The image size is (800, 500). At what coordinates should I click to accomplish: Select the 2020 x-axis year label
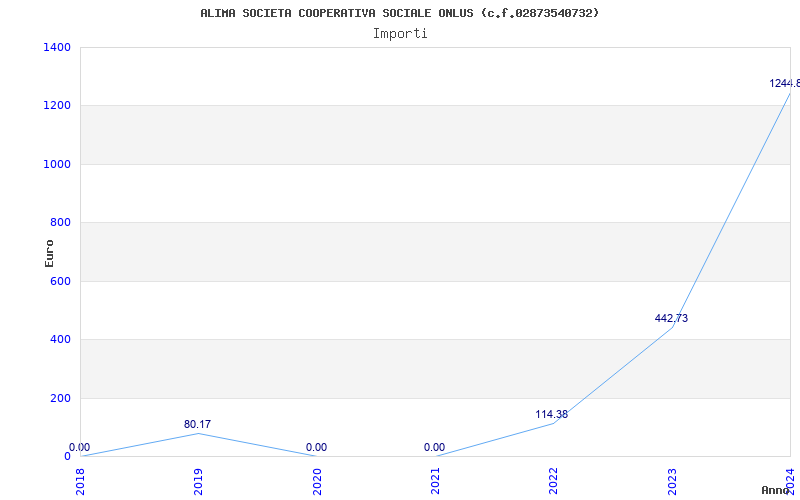coord(317,481)
